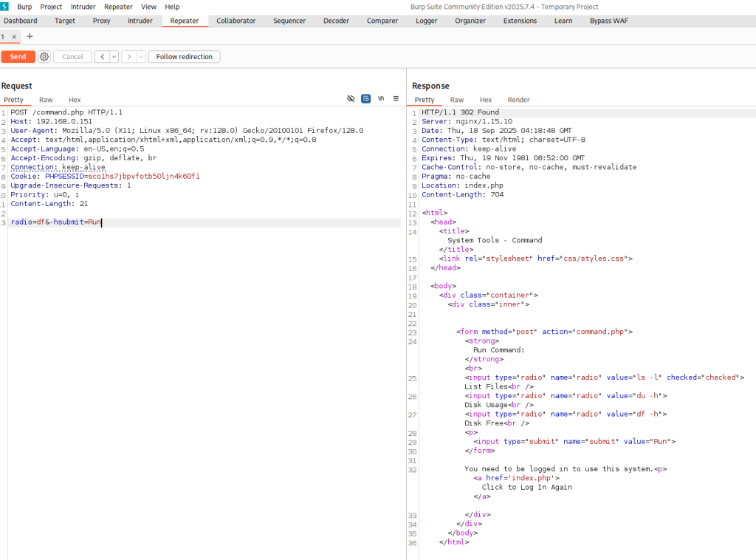Click the Burp Suite logo icon
The image size is (756, 560).
5,7
